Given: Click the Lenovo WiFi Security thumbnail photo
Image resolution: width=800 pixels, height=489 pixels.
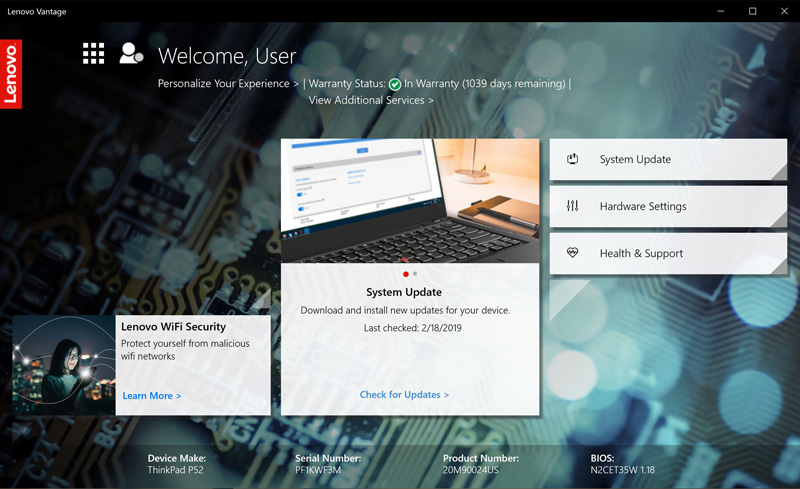Looking at the screenshot, I should [x=64, y=364].
